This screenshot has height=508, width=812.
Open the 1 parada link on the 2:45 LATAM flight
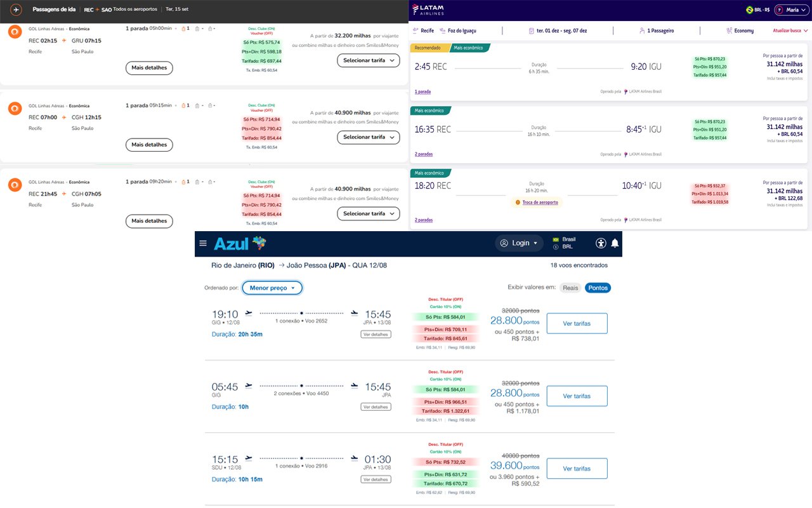pos(422,91)
